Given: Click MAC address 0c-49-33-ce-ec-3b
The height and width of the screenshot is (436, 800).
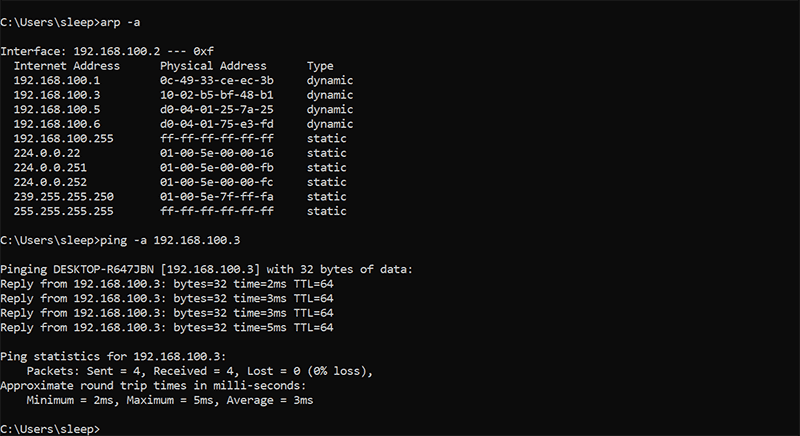Looking at the screenshot, I should (x=216, y=80).
